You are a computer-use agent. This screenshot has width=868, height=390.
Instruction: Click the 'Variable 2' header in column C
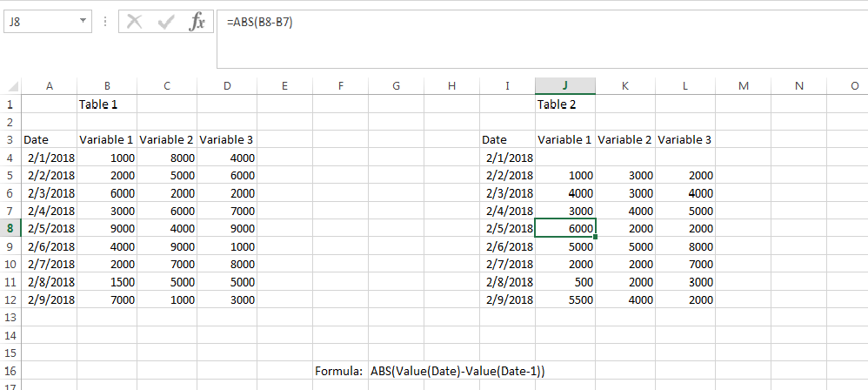(x=167, y=139)
